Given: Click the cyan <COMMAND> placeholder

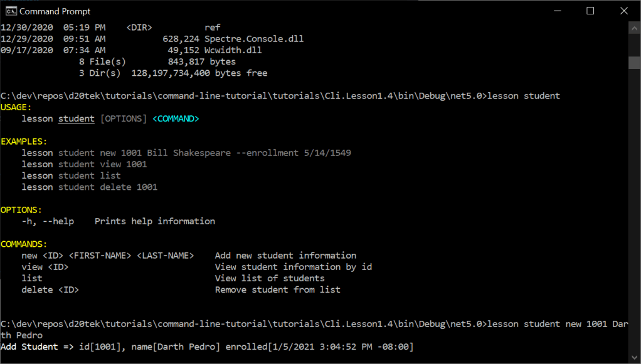Looking at the screenshot, I should click(176, 118).
